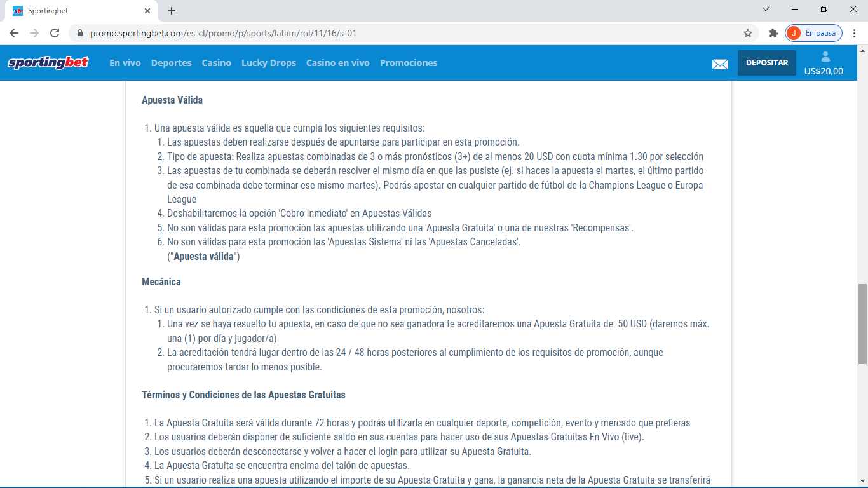Click the 'En pausa' profile button

[x=813, y=33]
